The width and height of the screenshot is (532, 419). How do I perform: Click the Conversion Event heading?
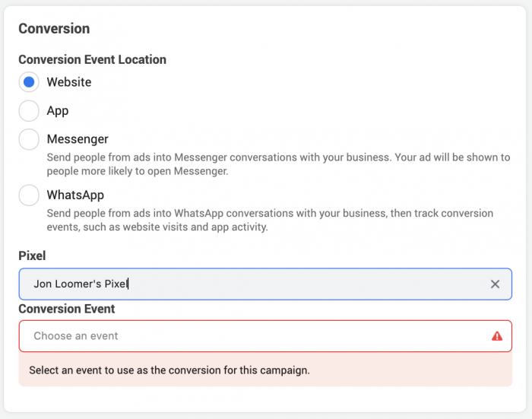67,309
